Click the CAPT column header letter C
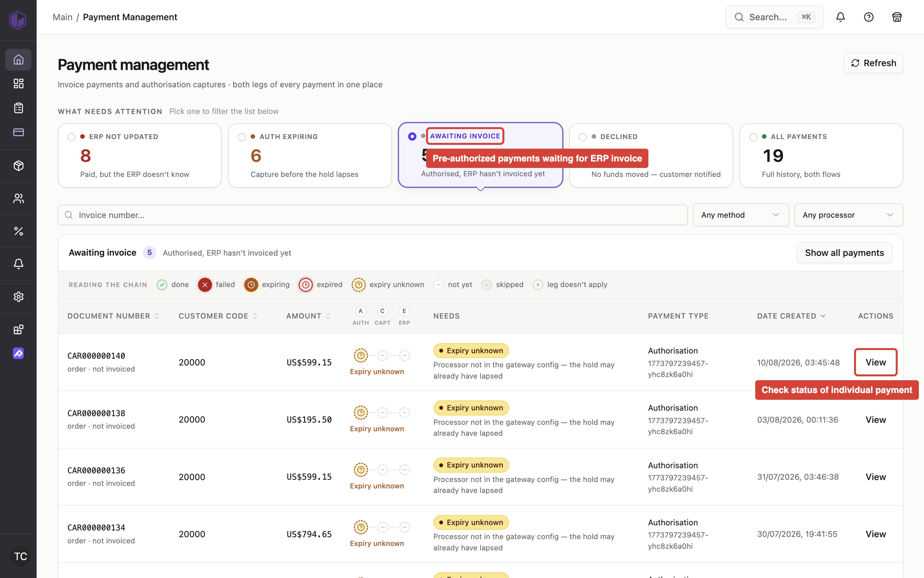 point(382,311)
